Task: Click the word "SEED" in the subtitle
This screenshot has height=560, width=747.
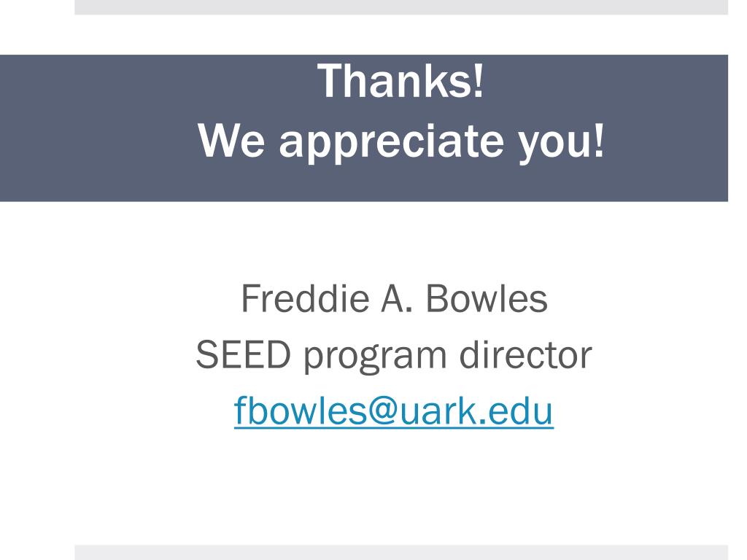Action: 244,354
